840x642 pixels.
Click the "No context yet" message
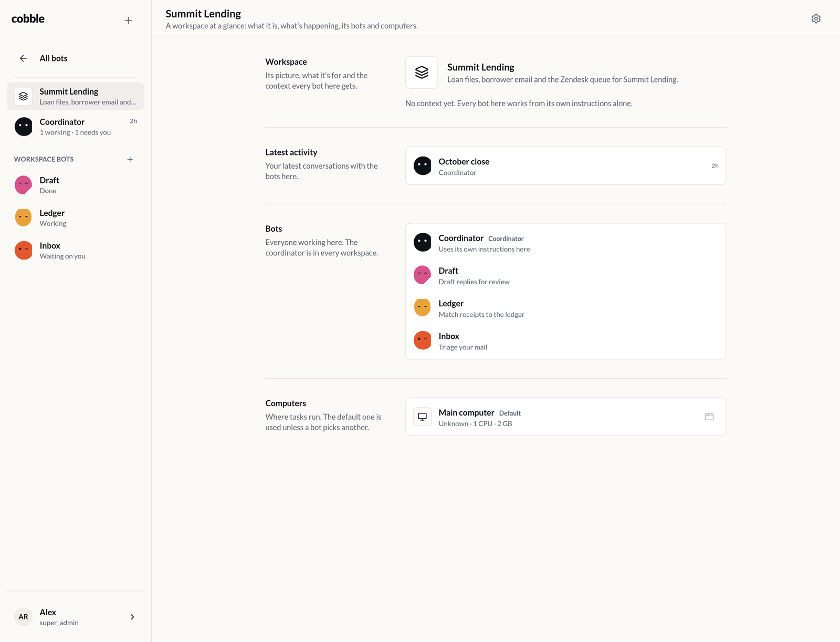tap(519, 103)
